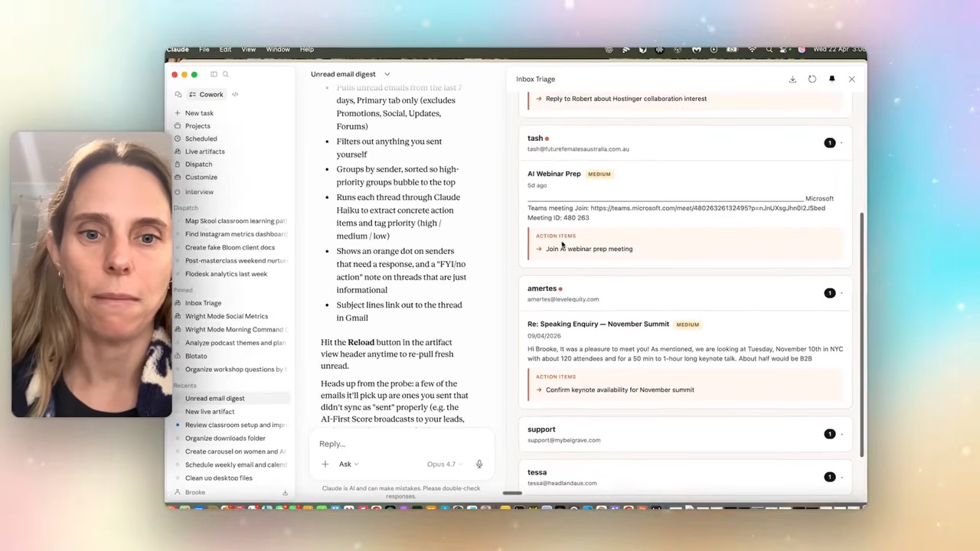The height and width of the screenshot is (551, 980).
Task: Collapse tash sender group chevron
Action: [x=842, y=143]
